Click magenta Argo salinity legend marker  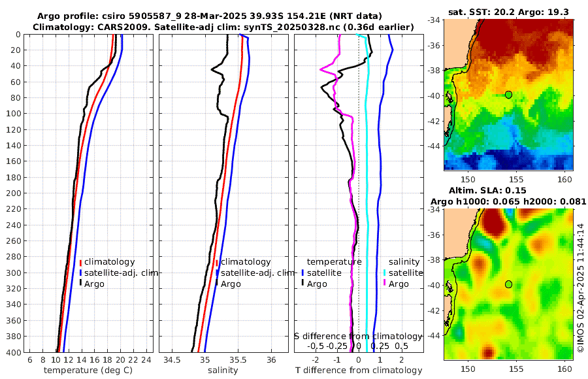tap(385, 284)
